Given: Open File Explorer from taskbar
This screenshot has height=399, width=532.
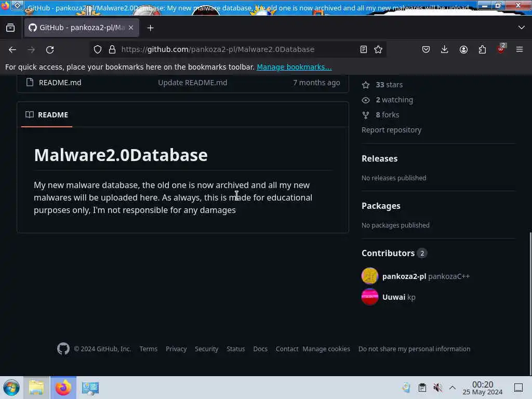Looking at the screenshot, I should point(36,388).
